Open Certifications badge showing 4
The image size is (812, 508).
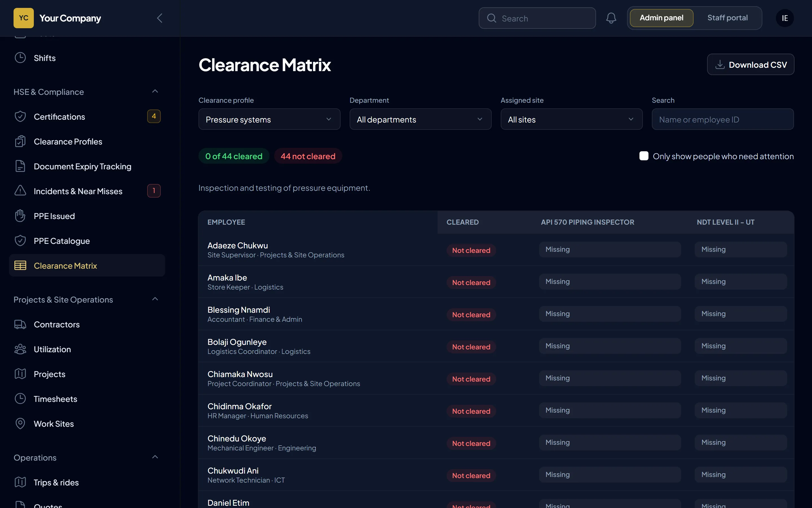(x=154, y=116)
